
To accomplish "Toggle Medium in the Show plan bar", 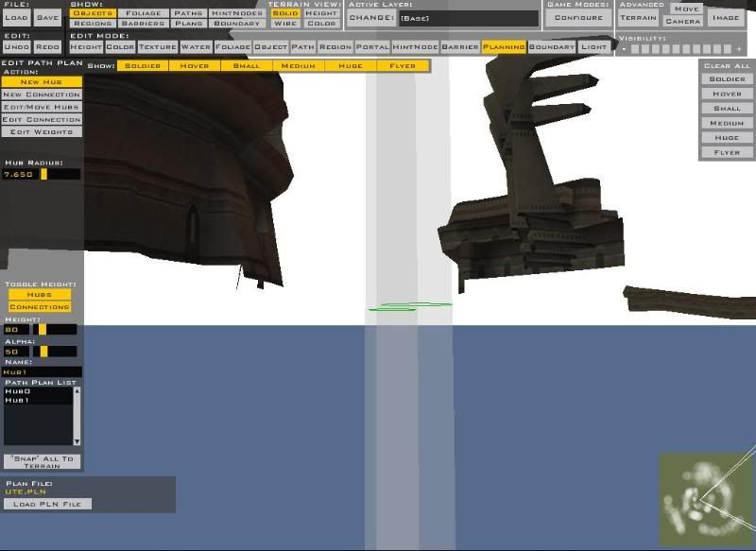I will point(299,65).
